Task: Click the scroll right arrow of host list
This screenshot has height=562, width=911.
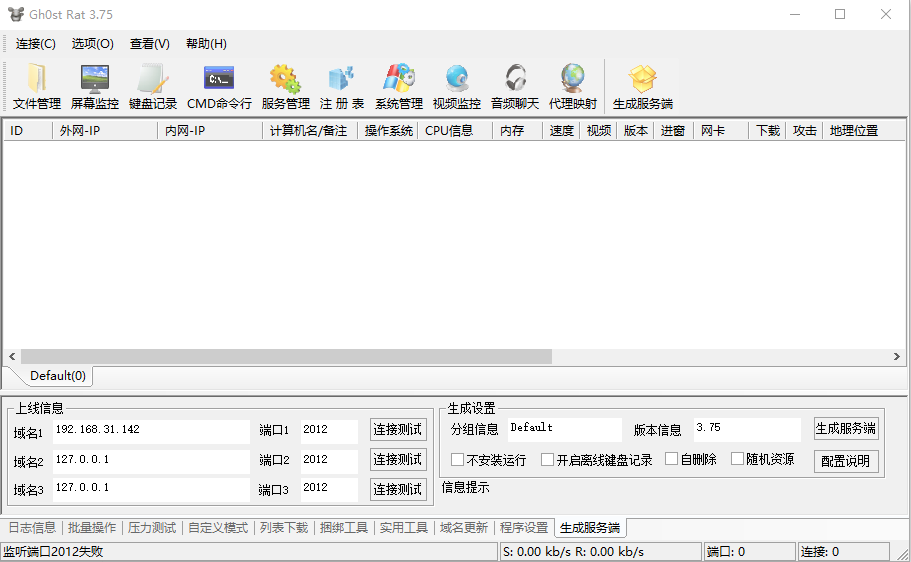Action: [896, 356]
